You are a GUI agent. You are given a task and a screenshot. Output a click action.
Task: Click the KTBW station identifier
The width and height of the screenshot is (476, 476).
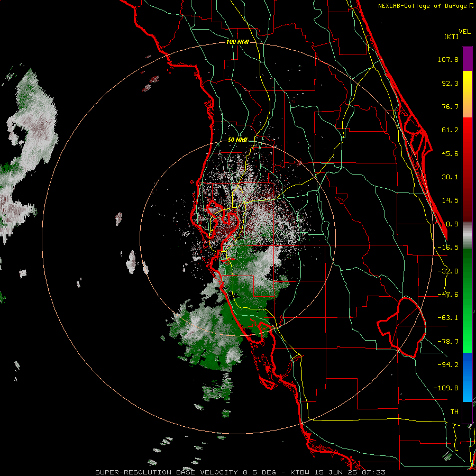pos(300,472)
